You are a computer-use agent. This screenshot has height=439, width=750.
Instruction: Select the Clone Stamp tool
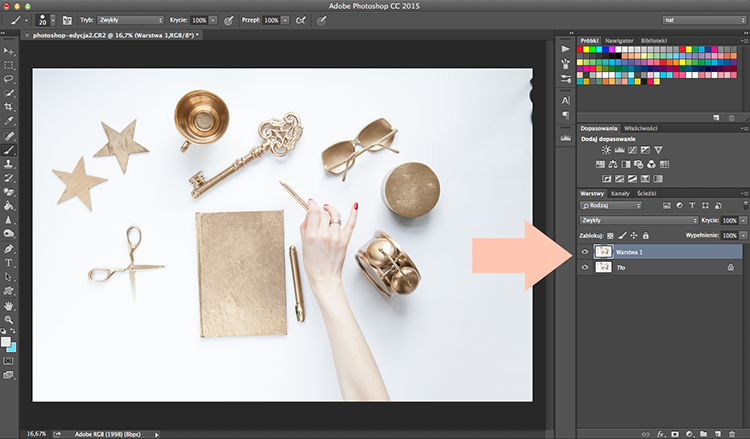point(9,164)
